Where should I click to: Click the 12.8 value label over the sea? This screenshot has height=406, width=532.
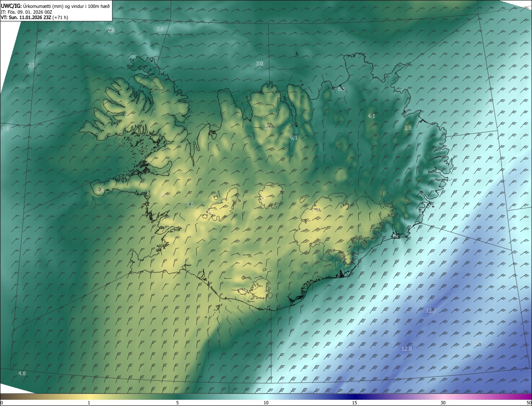406,349
